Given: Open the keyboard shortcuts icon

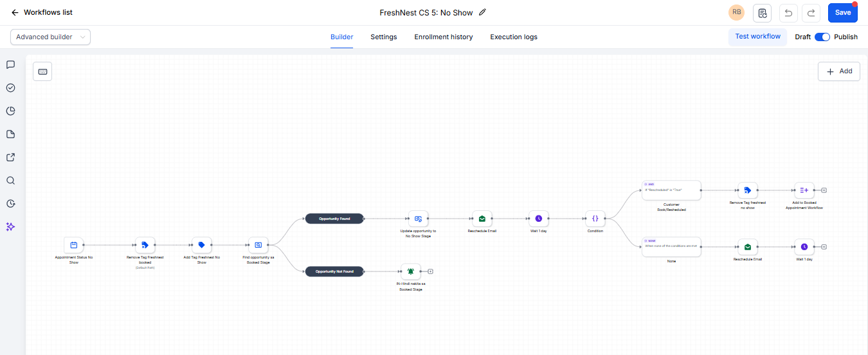Looking at the screenshot, I should click(x=42, y=71).
